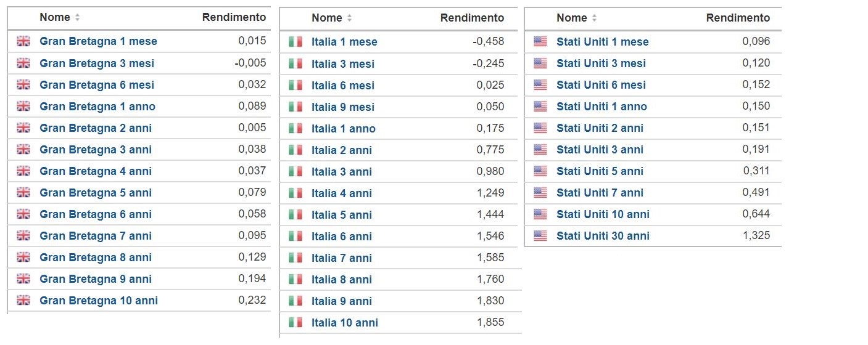Open Italia 9 mesi link

click(x=343, y=107)
